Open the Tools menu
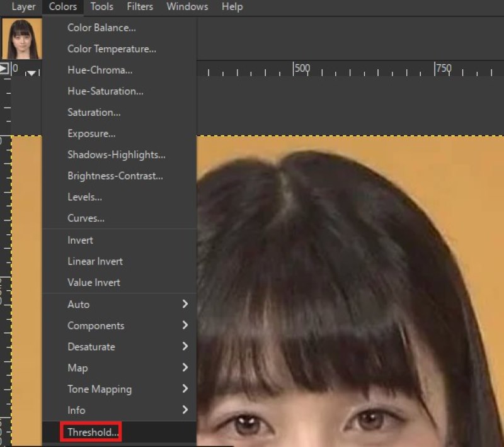Image resolution: width=504 pixels, height=447 pixels. tap(101, 7)
